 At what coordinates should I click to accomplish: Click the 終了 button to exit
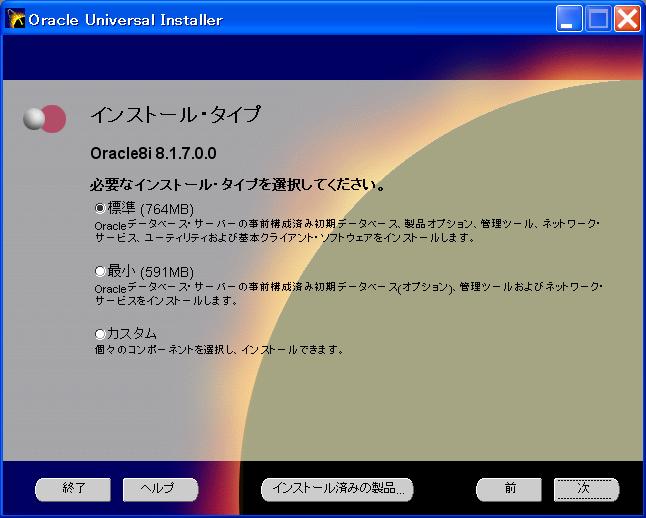[x=73, y=489]
